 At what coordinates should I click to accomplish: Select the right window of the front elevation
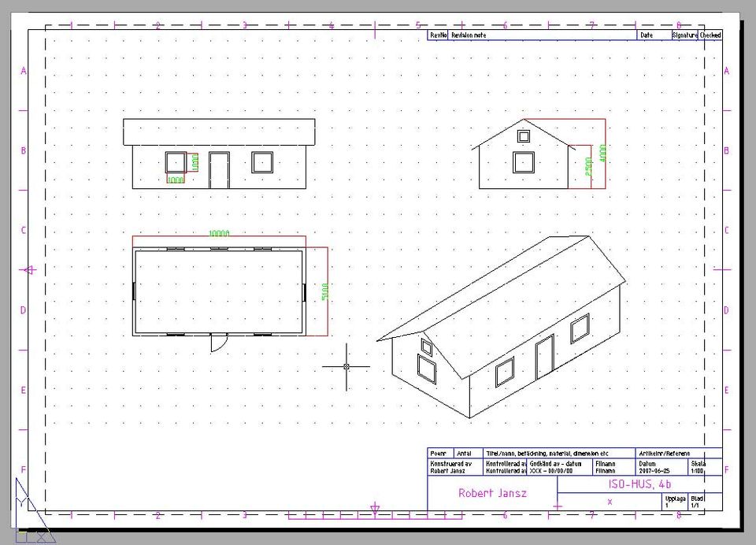click(x=262, y=162)
